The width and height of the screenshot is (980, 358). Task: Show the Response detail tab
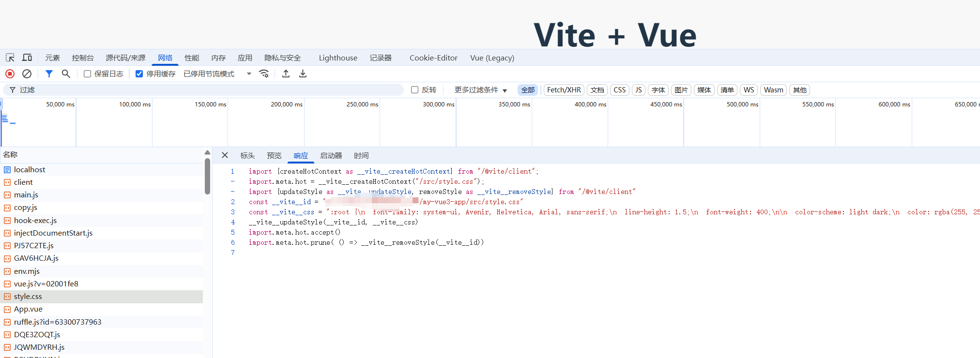[301, 156]
